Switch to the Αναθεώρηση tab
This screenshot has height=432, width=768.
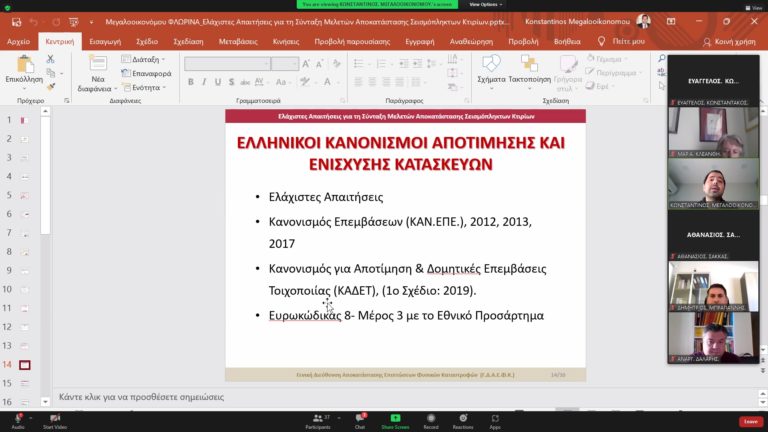(471, 42)
